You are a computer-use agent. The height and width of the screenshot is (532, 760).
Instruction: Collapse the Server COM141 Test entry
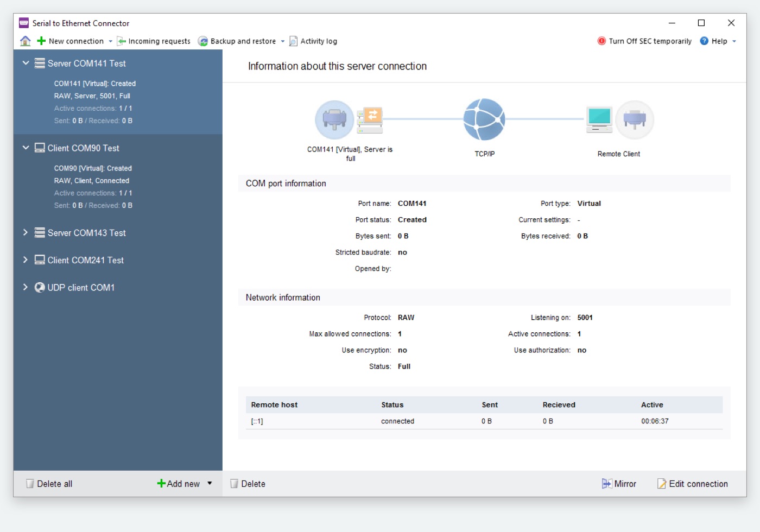(x=26, y=63)
